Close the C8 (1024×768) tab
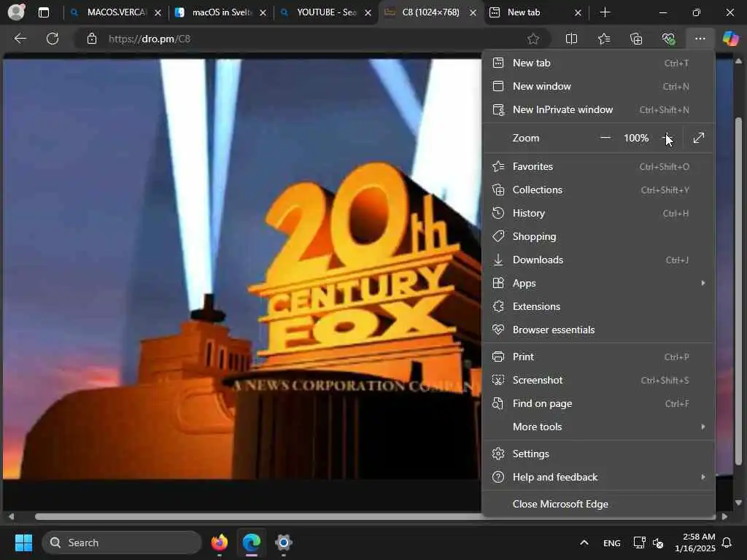This screenshot has height=560, width=747. pyautogui.click(x=473, y=13)
